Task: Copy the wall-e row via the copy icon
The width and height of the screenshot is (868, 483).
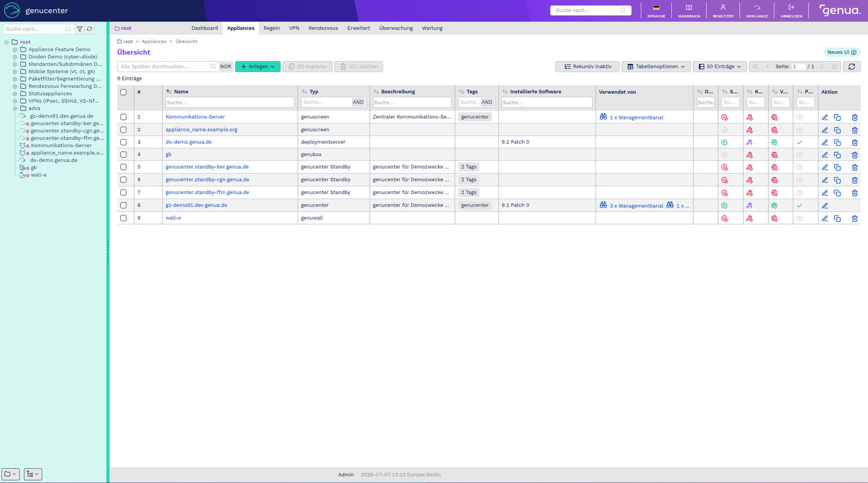Action: tap(837, 219)
